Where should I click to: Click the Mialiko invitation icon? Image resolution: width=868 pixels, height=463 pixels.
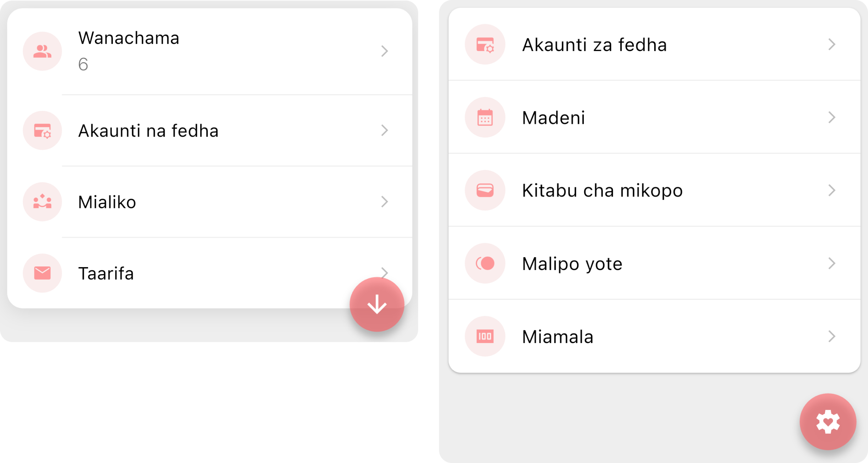tap(42, 202)
